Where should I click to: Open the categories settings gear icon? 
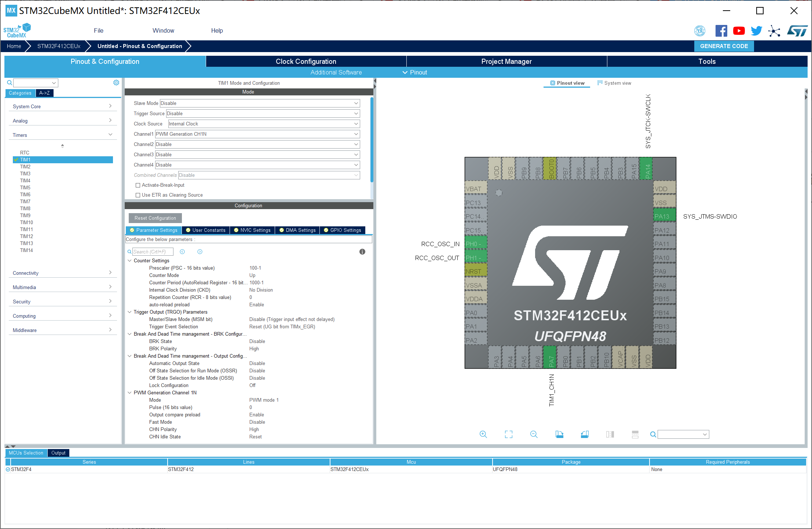click(x=116, y=83)
